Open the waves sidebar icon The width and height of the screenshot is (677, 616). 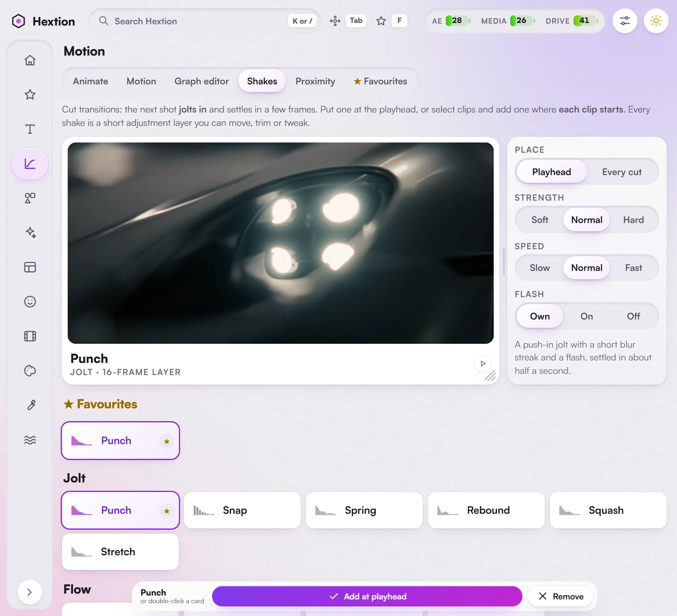30,440
